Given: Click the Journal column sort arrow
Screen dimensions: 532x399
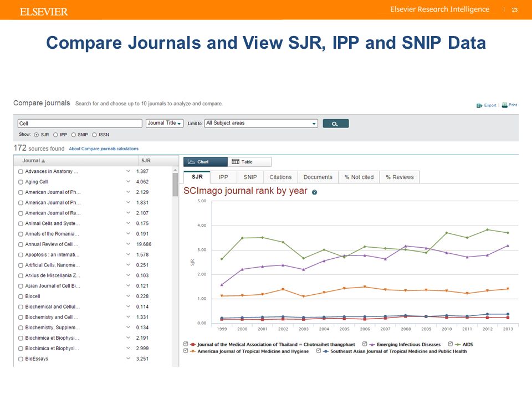Looking at the screenshot, I should click(43, 161).
